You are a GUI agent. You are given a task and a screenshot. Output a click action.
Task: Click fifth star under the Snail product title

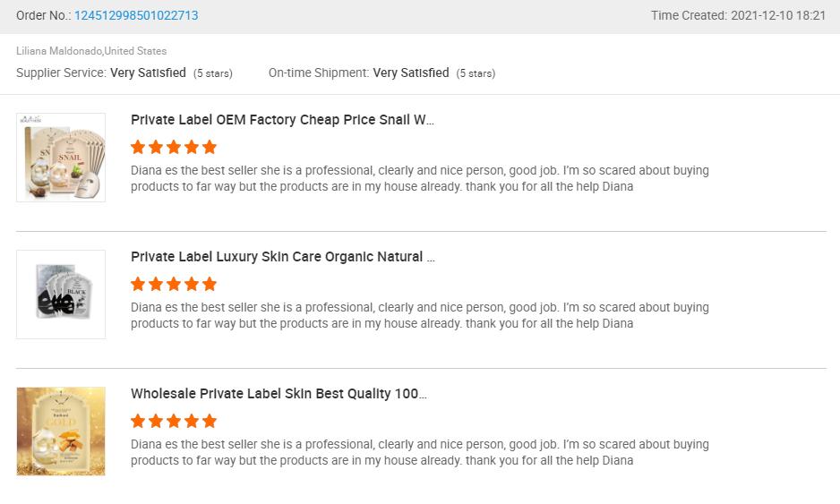tap(210, 147)
